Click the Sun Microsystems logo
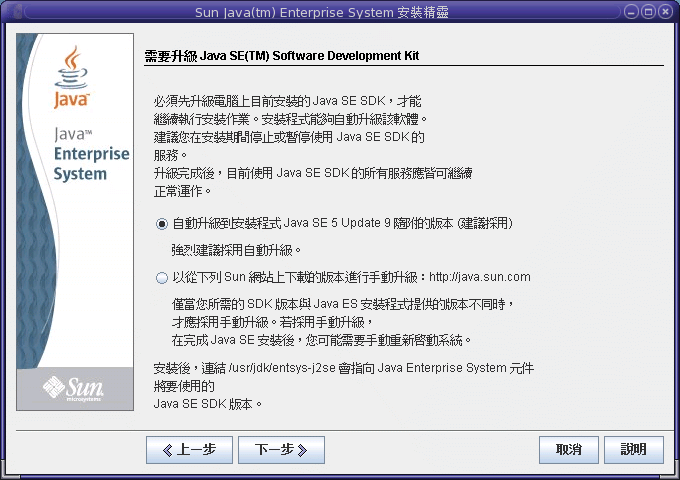The height and width of the screenshot is (480, 680). (x=74, y=387)
